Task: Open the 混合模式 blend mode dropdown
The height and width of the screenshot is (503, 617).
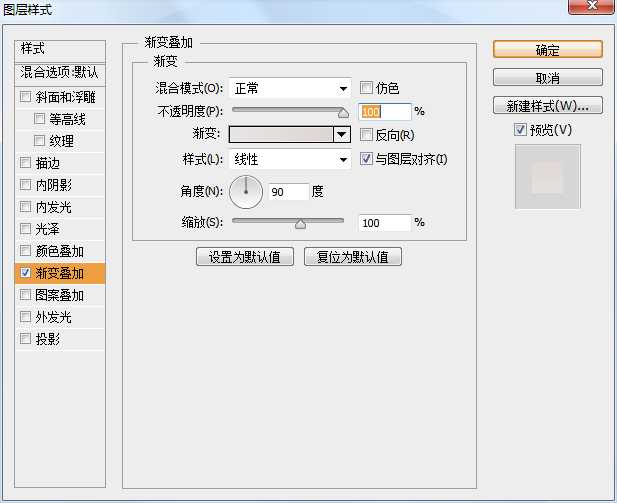Action: [x=290, y=88]
